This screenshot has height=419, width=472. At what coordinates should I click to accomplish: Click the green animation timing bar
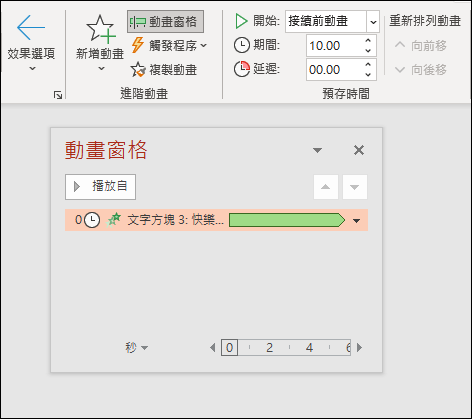(287, 220)
